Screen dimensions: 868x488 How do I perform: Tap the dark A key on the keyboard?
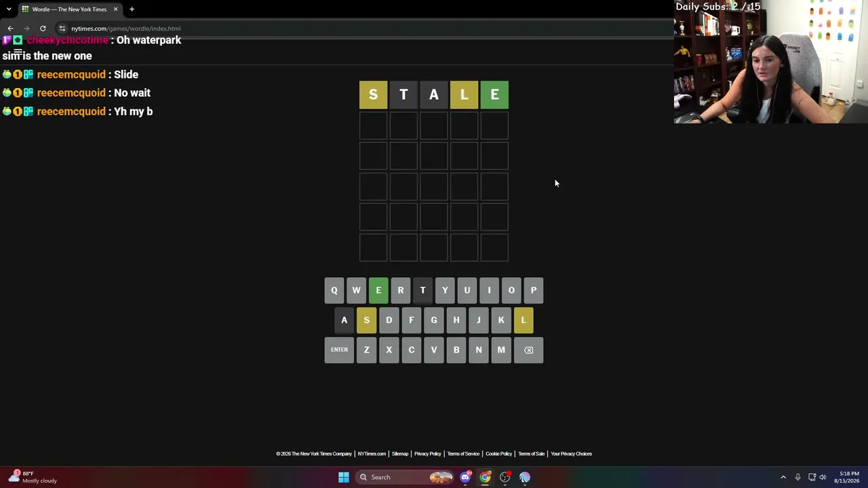point(344,320)
